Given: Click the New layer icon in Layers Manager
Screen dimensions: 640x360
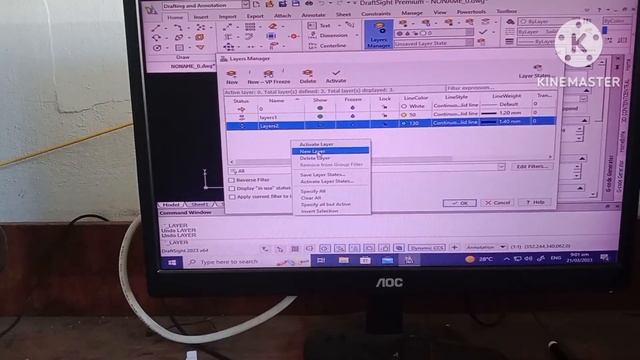Looking at the screenshot, I should tap(231, 74).
